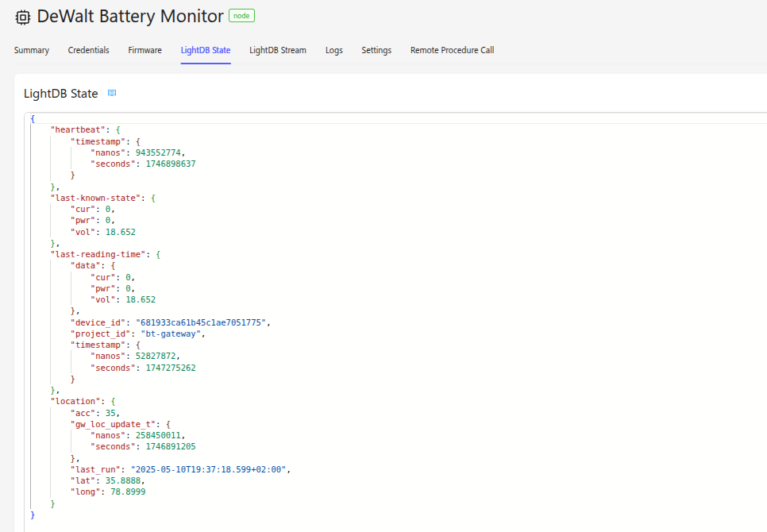Click seconds value 1746891205
This screenshot has width=767, height=532.
click(x=171, y=446)
